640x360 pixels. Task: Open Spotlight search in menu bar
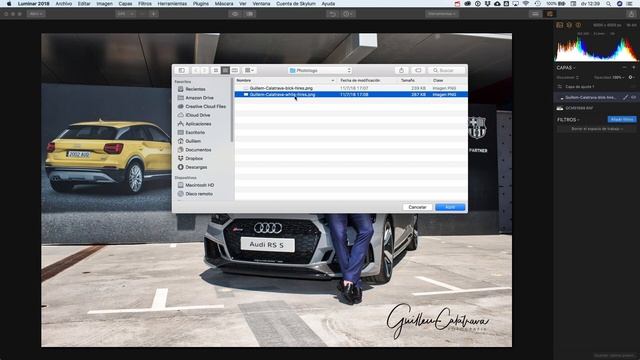pos(609,4)
